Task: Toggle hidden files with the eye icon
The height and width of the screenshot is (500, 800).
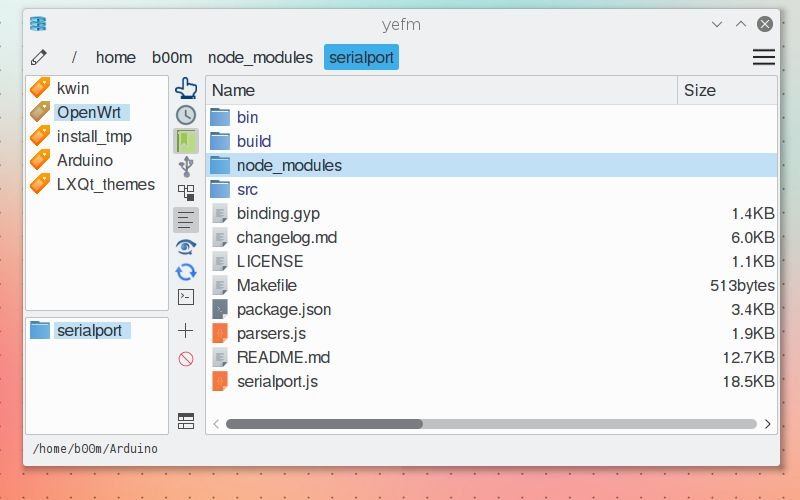Action: click(186, 247)
